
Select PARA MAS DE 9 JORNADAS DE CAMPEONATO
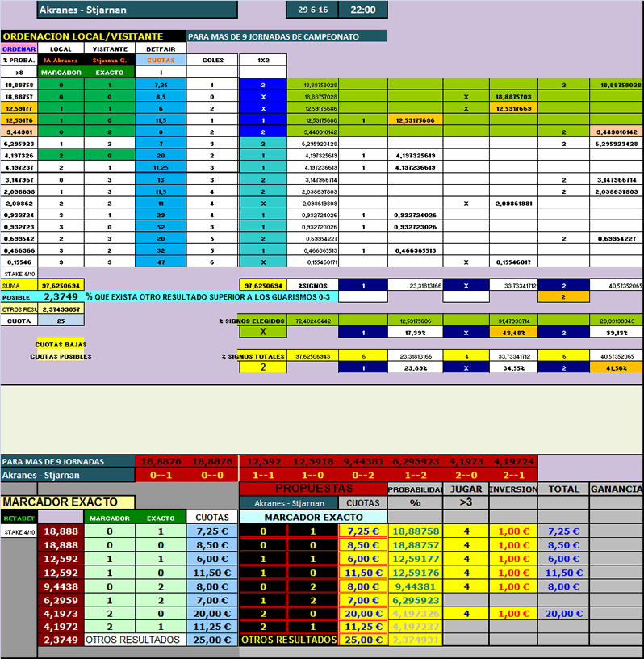(x=286, y=36)
